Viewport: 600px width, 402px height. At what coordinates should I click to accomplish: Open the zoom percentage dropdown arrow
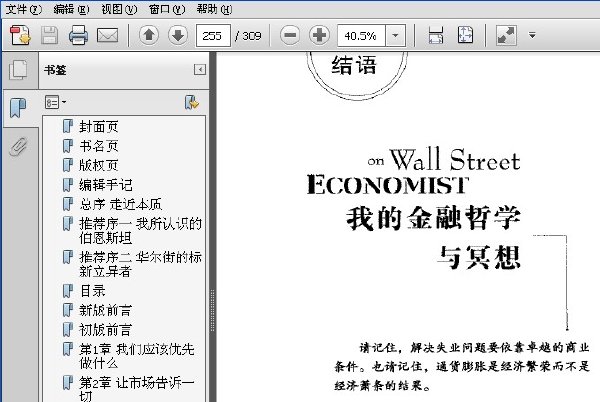(x=395, y=36)
